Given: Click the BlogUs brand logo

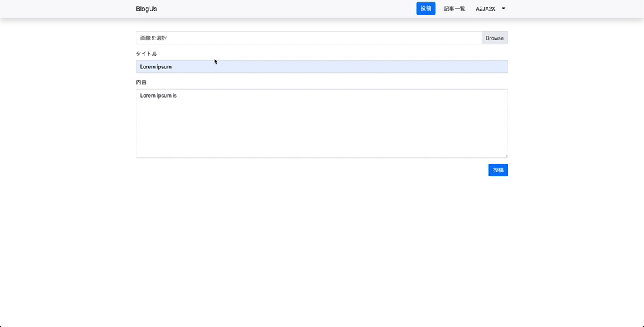Looking at the screenshot, I should (x=146, y=9).
